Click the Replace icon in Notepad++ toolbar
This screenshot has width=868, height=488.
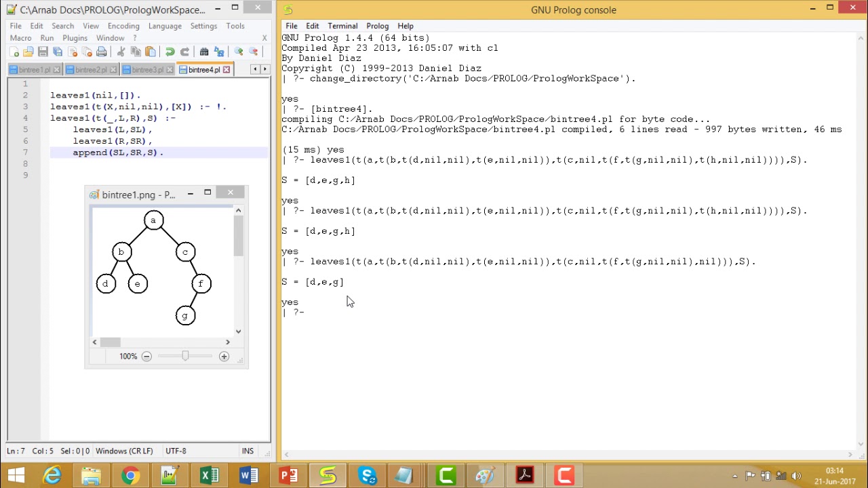tap(219, 52)
